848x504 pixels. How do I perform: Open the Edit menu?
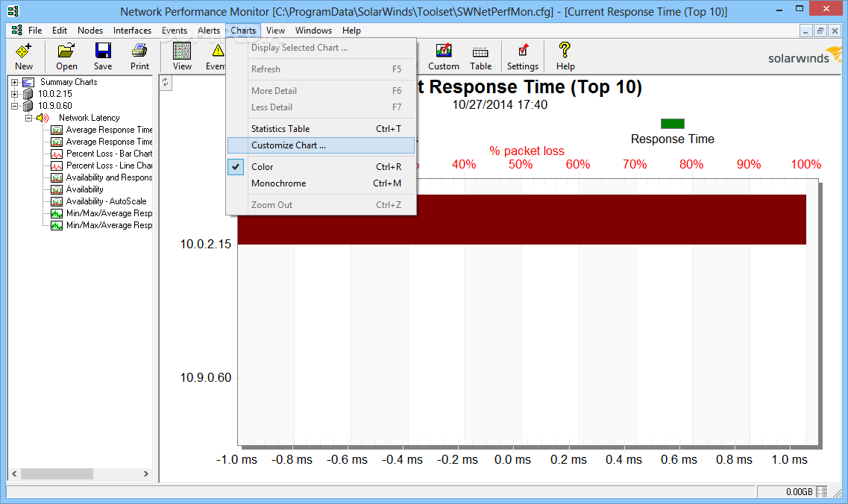[x=60, y=31]
